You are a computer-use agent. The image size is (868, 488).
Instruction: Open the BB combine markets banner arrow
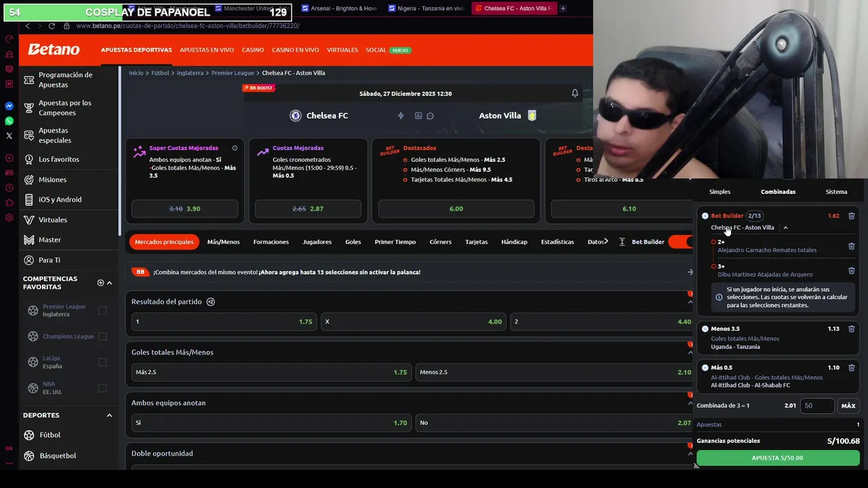690,272
